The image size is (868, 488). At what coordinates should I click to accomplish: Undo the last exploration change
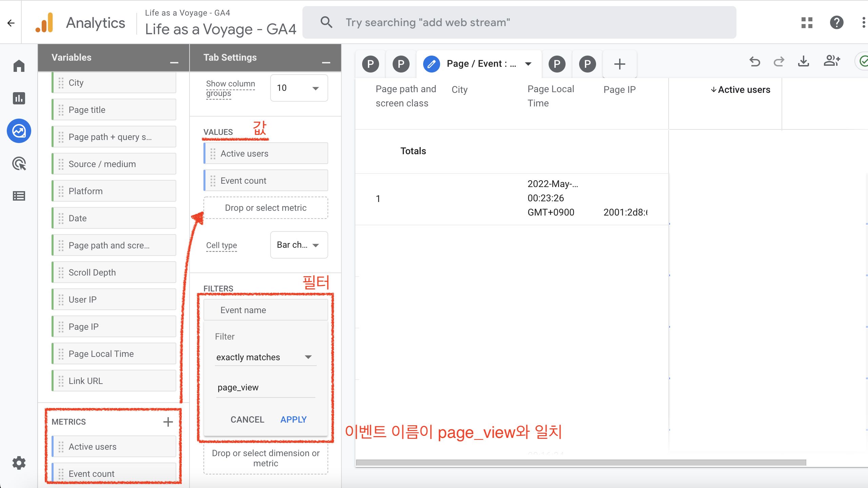click(x=755, y=62)
